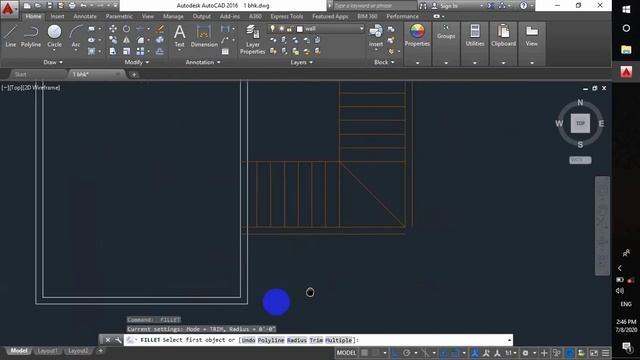Click the Text annotation tool
640x360 pixels.
point(180,36)
